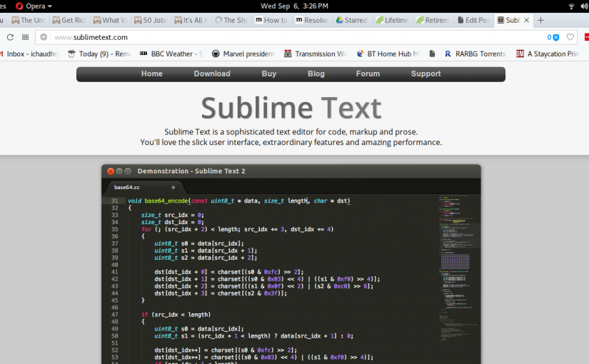The width and height of the screenshot is (589, 364).
Task: Open a new tab with plus icon
Action: click(x=540, y=20)
